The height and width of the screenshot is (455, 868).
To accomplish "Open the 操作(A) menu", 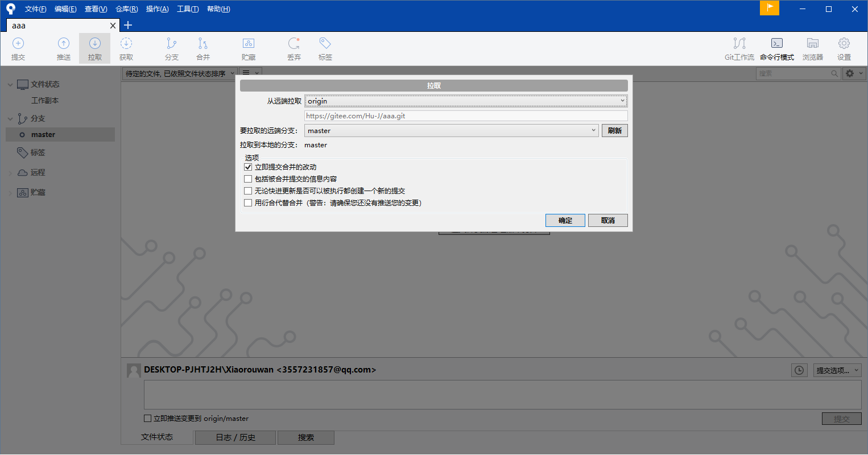I will [x=157, y=9].
